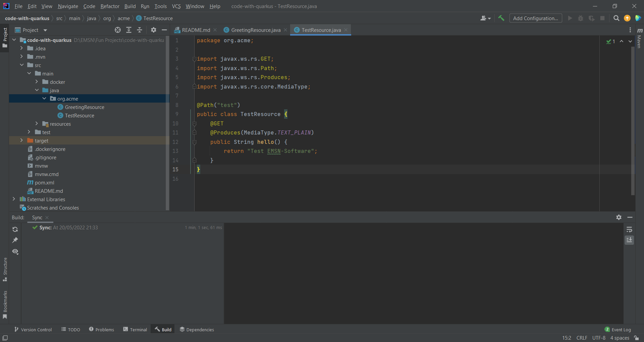The width and height of the screenshot is (644, 342).
Task: Open Version Control tool window
Action: point(33,330)
